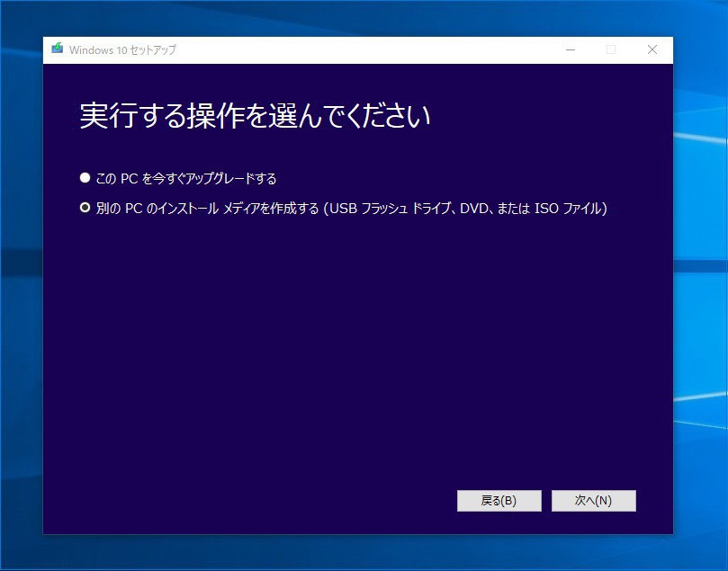The height and width of the screenshot is (571, 728).
Task: Minimize the Windows 10 セットアップ window
Action: point(571,49)
